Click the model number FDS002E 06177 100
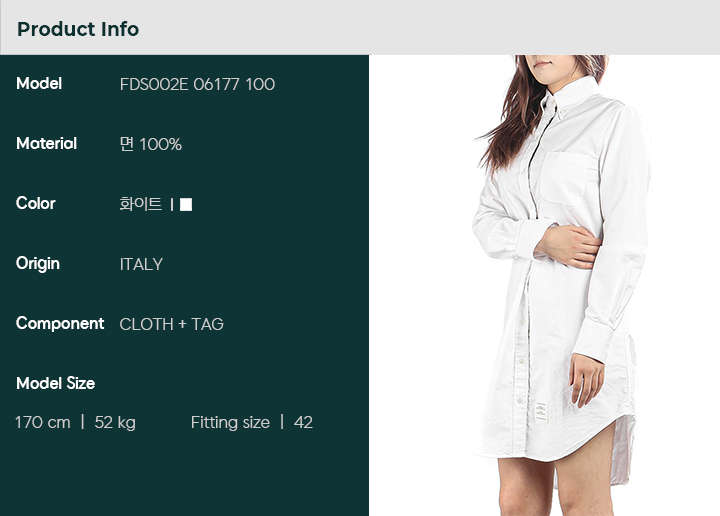The width and height of the screenshot is (720, 516). tap(197, 84)
